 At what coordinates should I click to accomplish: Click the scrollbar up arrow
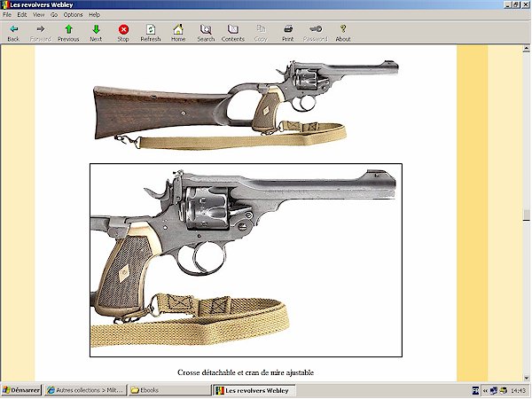coord(526,49)
